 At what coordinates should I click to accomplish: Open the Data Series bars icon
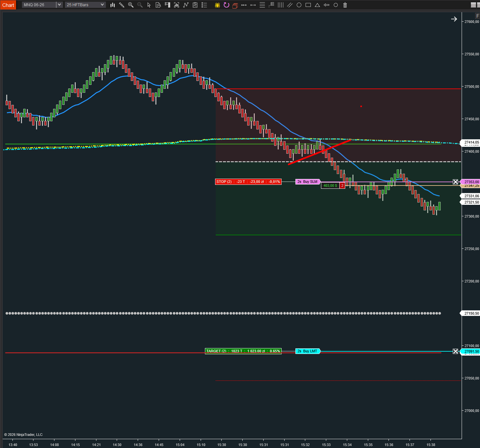click(177, 5)
